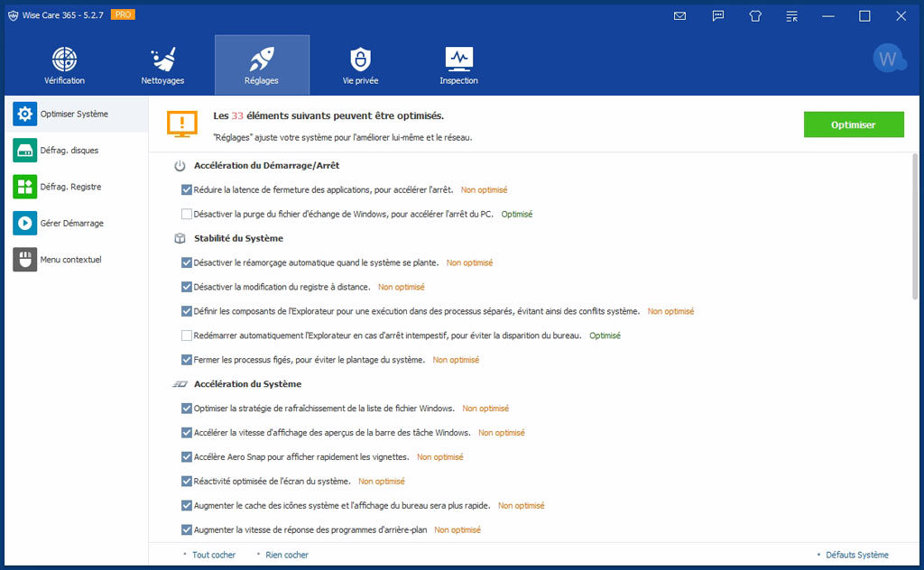Click the mail envelope icon in title bar
Viewport: 924px width, 570px height.
coord(679,16)
